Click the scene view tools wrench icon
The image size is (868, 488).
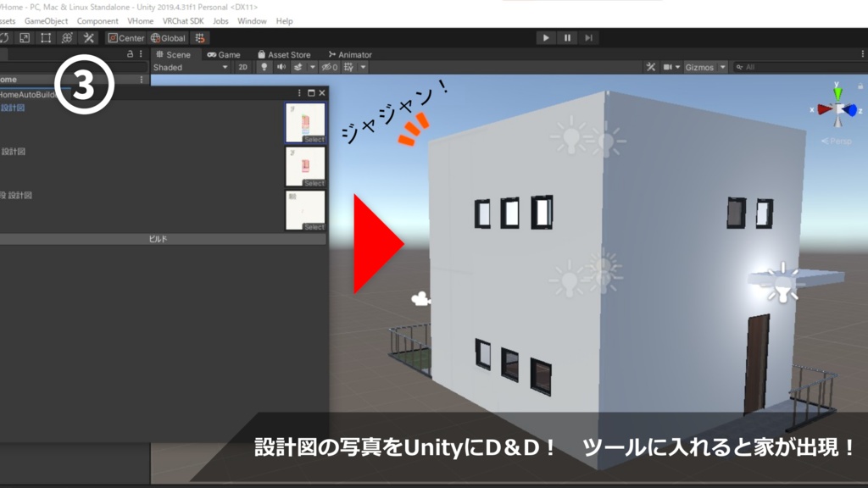651,67
